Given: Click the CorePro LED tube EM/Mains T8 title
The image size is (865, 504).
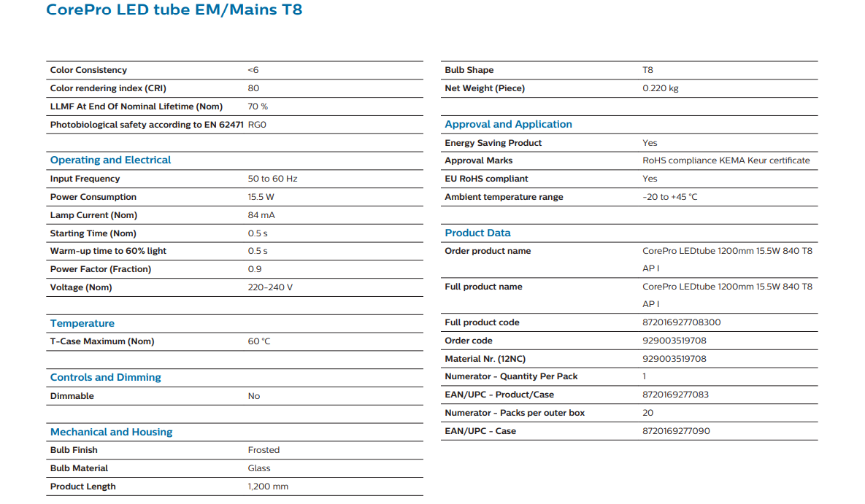Looking at the screenshot, I should point(174,10).
